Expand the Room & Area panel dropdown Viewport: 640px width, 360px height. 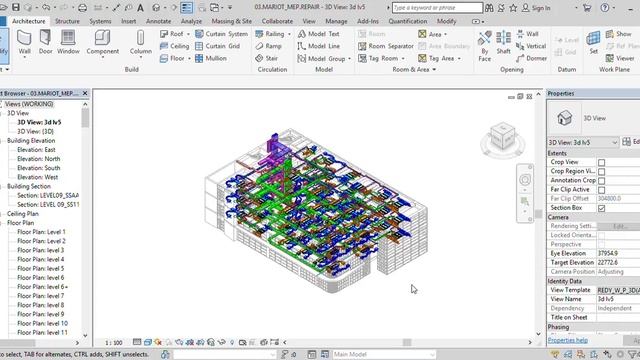tap(434, 70)
